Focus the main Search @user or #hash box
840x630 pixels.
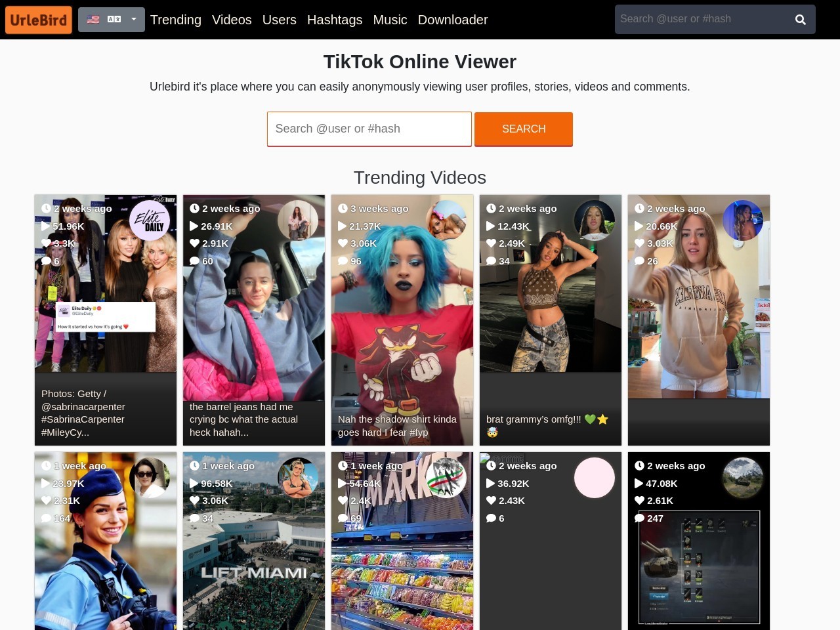[369, 129]
